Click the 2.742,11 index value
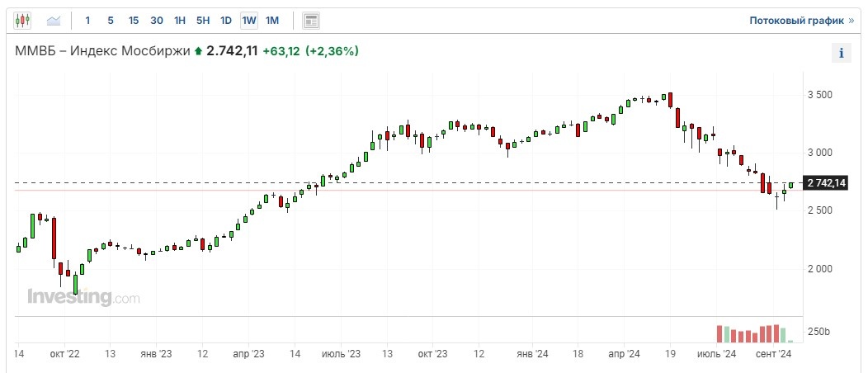 coord(232,51)
